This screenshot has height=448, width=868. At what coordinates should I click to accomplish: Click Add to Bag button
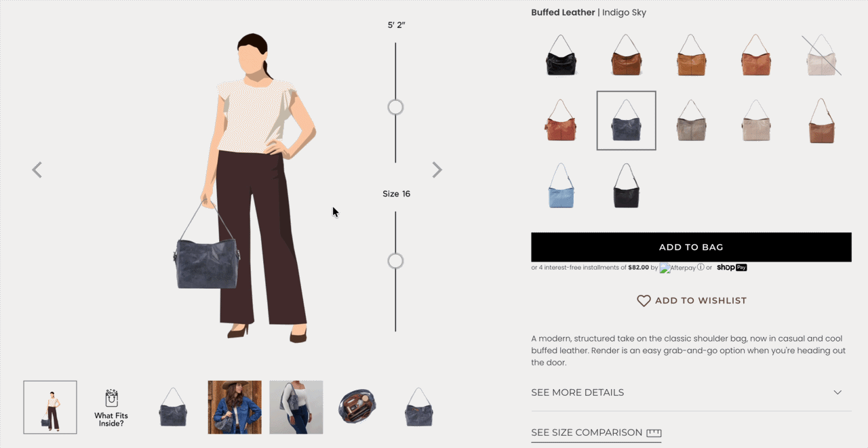pos(691,247)
